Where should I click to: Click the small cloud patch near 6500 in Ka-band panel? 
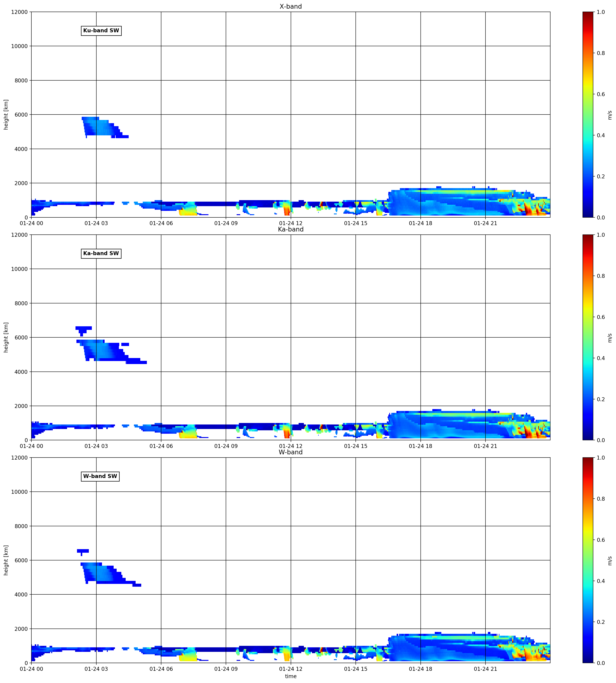(x=83, y=331)
